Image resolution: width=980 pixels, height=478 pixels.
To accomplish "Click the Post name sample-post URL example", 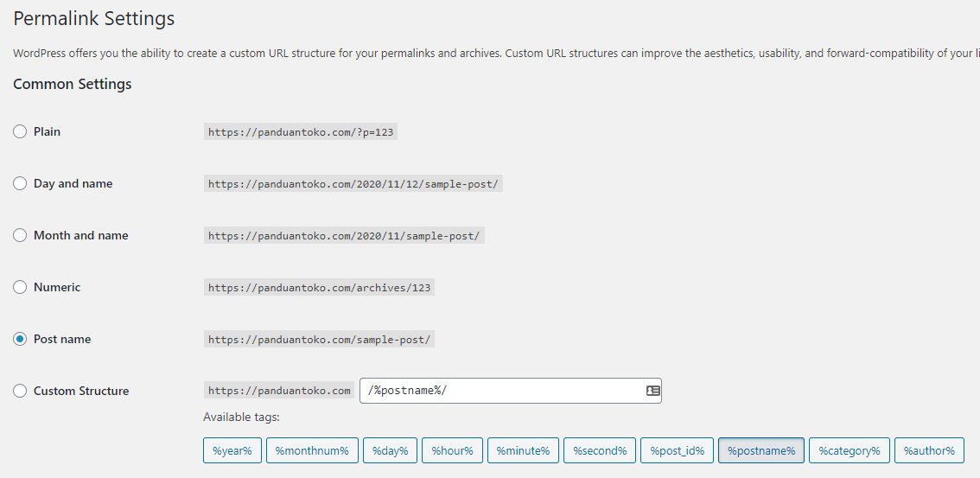I will (x=319, y=340).
